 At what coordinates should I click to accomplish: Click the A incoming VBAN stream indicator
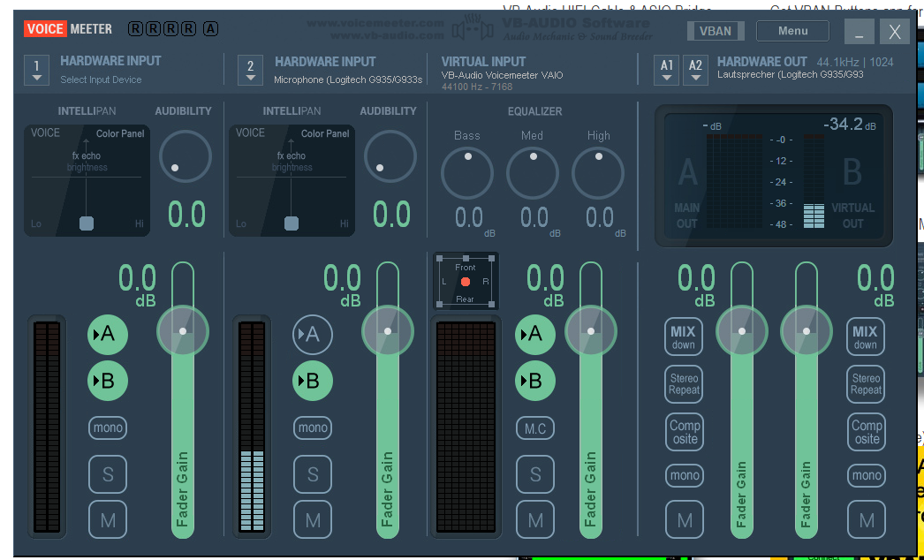(210, 28)
